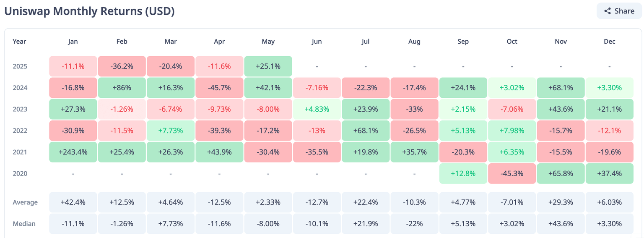
Task: Click the +65.8% November 2020 cell
Action: (x=561, y=173)
